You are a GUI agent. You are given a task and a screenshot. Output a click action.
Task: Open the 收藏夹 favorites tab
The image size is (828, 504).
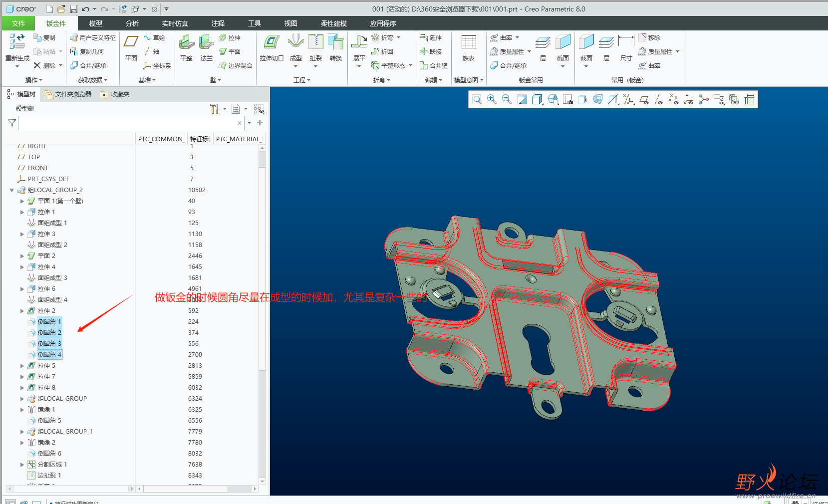coord(115,94)
